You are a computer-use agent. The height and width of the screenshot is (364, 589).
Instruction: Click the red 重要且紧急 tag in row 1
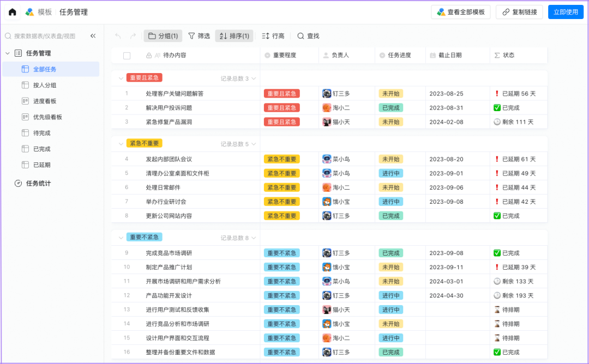pos(281,94)
